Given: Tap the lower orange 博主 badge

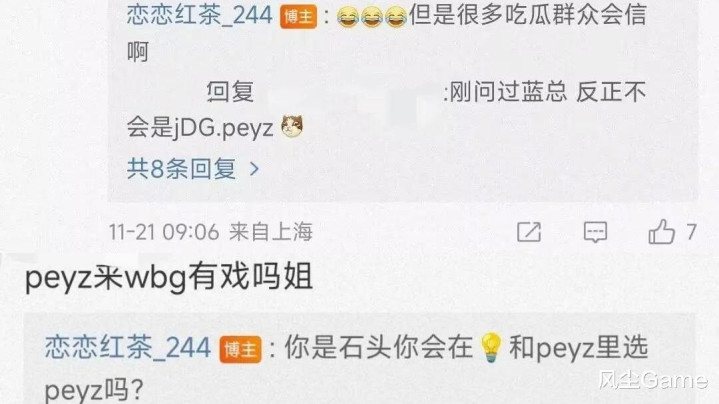Looking at the screenshot, I should coord(240,349).
